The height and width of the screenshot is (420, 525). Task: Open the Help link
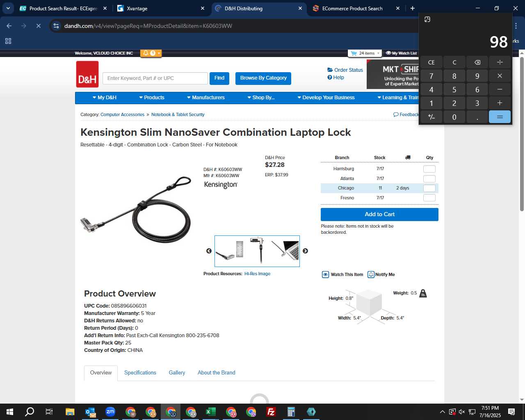pyautogui.click(x=336, y=78)
